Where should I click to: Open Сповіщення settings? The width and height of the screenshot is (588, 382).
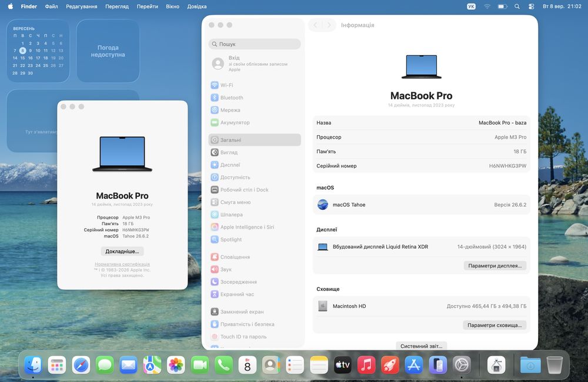[x=255, y=257]
